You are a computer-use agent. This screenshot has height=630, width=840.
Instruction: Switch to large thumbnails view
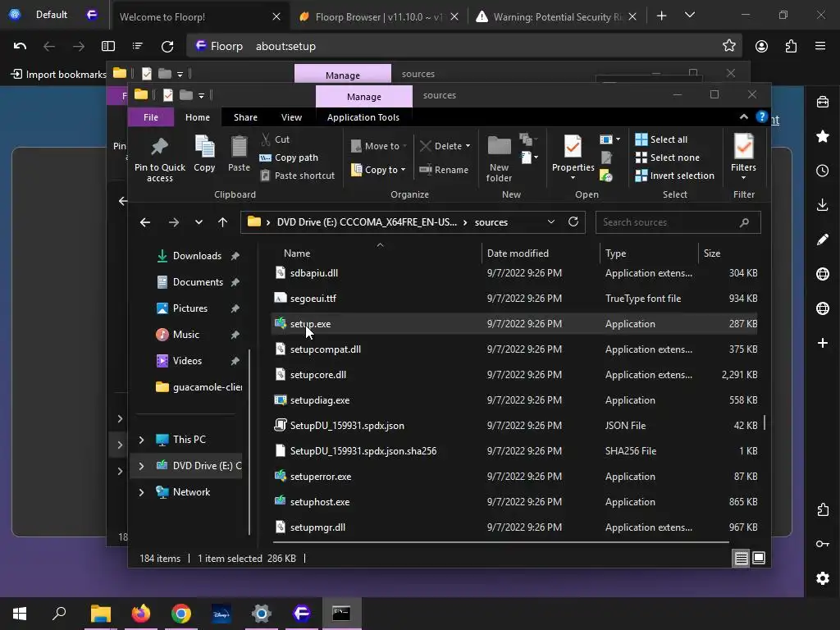pos(759,558)
